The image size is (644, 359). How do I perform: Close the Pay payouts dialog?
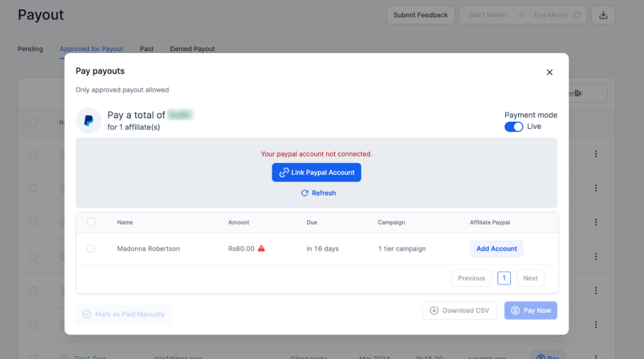coord(549,72)
